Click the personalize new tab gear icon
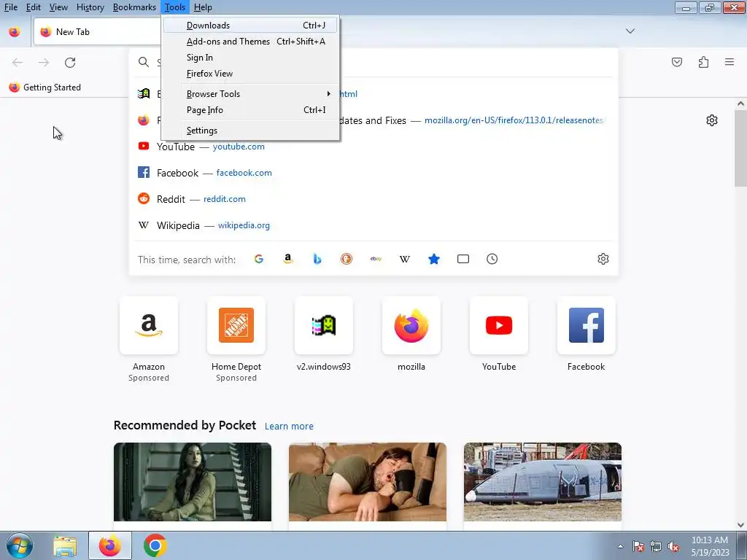Image resolution: width=747 pixels, height=560 pixels. pyautogui.click(x=712, y=120)
